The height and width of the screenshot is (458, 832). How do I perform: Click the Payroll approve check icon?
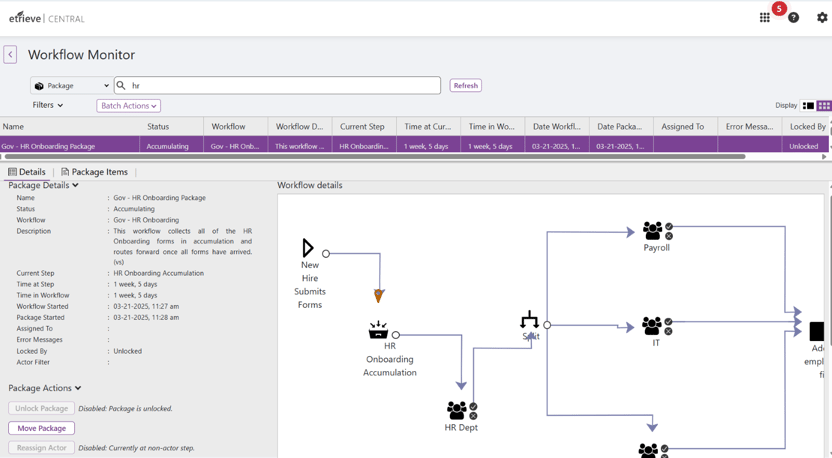pos(669,226)
